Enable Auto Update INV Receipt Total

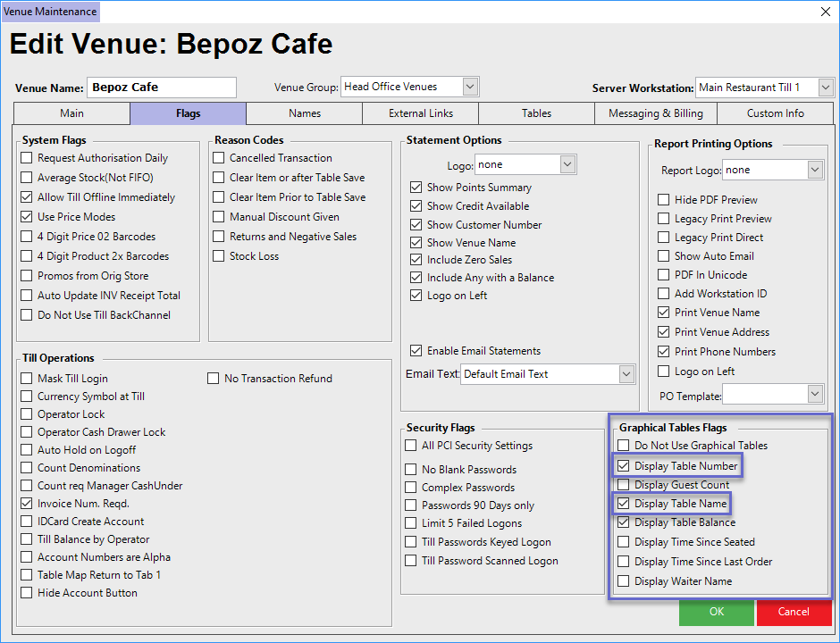pyautogui.click(x=26, y=296)
